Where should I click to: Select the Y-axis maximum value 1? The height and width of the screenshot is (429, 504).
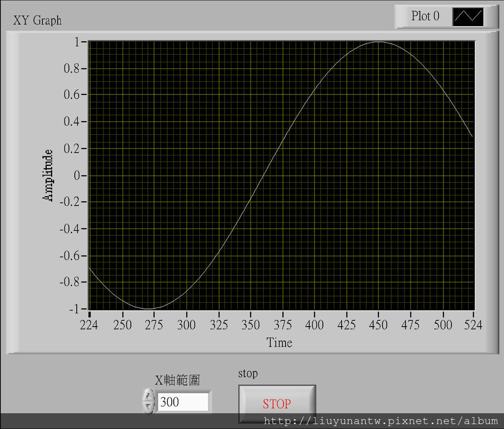point(76,42)
